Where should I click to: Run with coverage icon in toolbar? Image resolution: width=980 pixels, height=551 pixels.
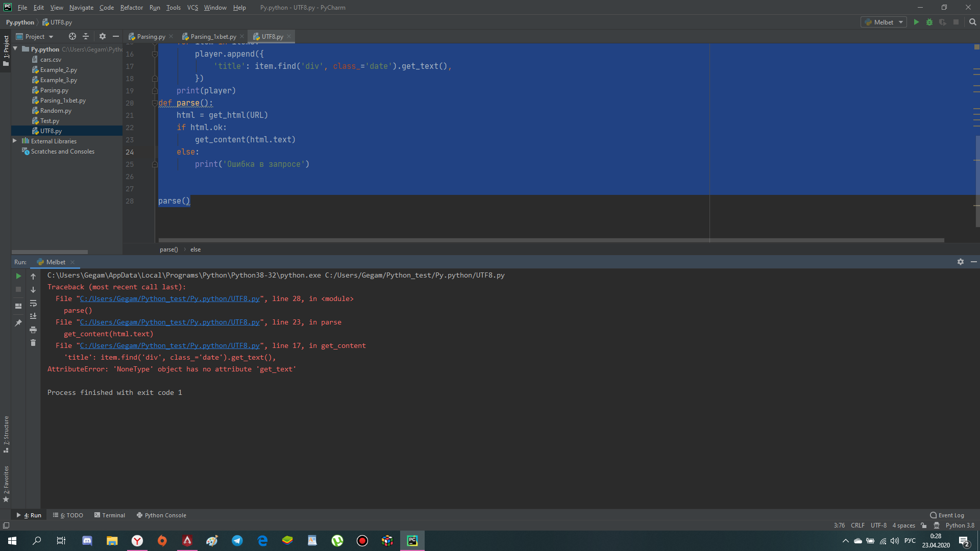(x=943, y=22)
